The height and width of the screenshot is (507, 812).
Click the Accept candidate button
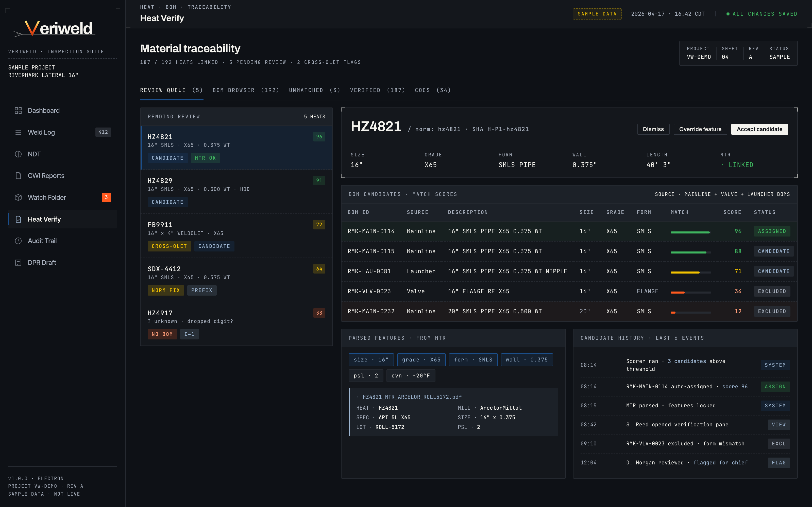(x=759, y=129)
